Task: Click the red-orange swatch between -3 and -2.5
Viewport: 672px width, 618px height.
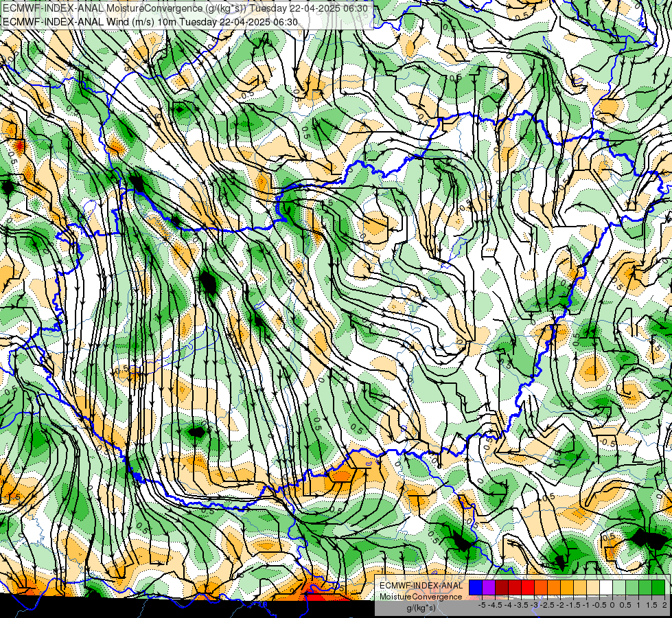Action: click(541, 588)
